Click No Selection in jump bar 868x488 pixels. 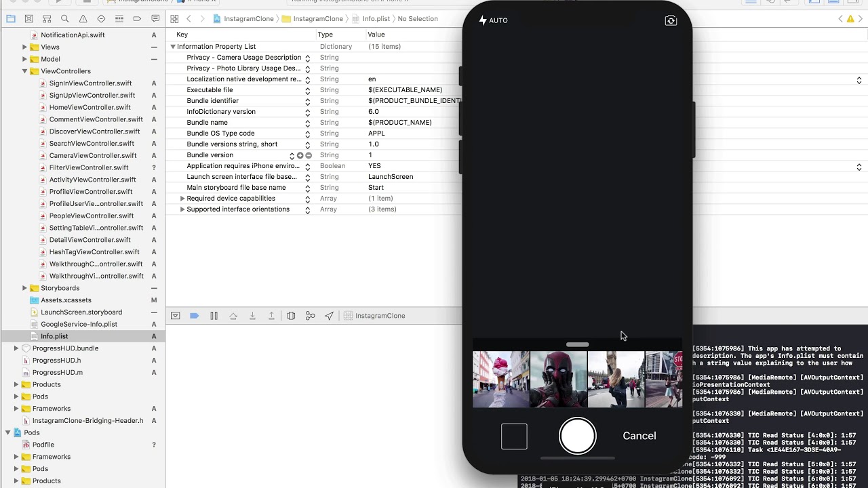[418, 19]
